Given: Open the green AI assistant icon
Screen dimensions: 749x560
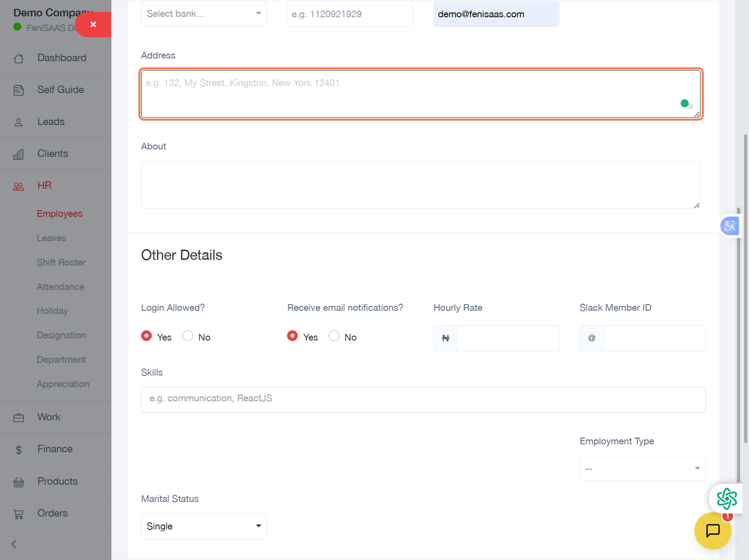Looking at the screenshot, I should 727,499.
